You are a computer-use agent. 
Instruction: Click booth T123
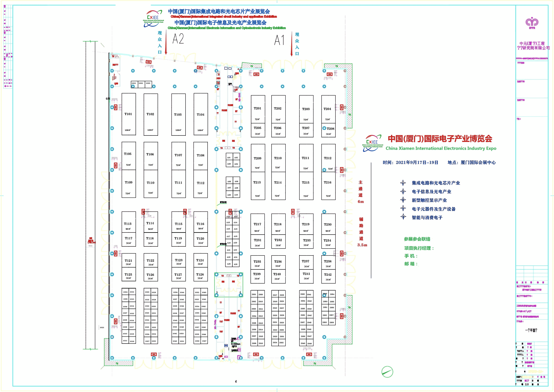point(179,260)
